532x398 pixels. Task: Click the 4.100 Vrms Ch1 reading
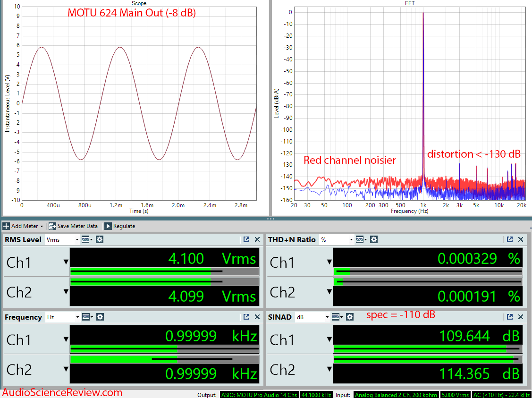point(212,259)
